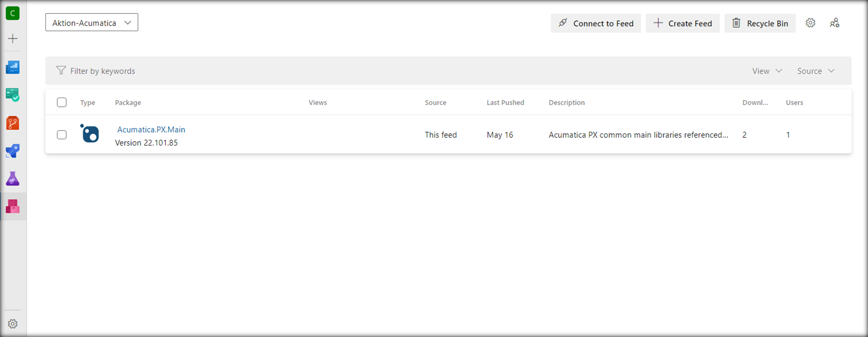This screenshot has width=868, height=337.
Task: Click the Views column header
Action: click(x=318, y=103)
